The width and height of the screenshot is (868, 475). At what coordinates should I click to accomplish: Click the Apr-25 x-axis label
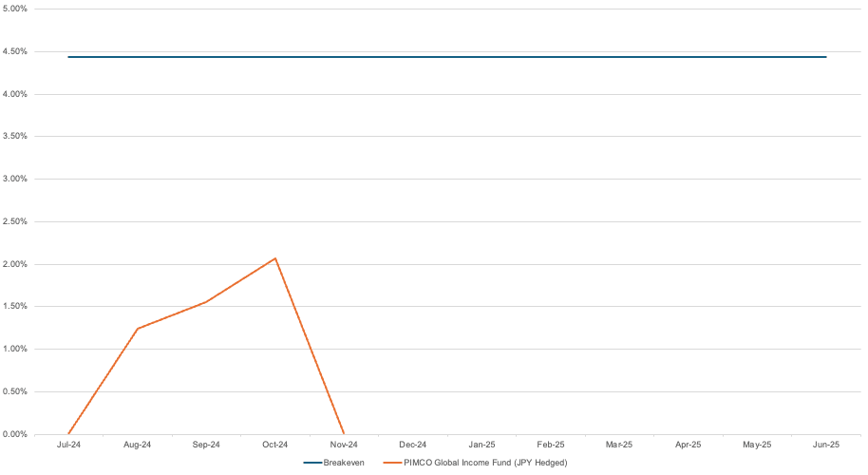pos(689,445)
